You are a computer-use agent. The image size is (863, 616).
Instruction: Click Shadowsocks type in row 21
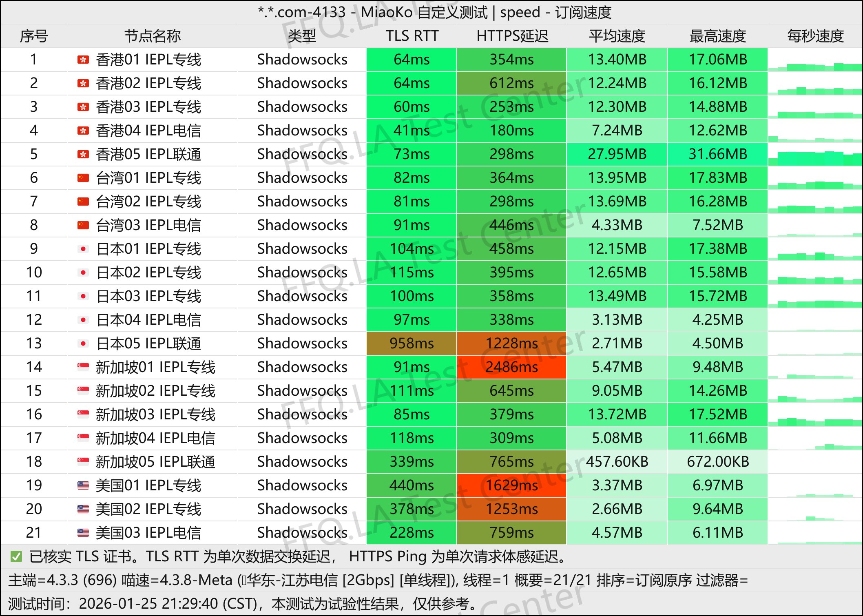pos(302,533)
